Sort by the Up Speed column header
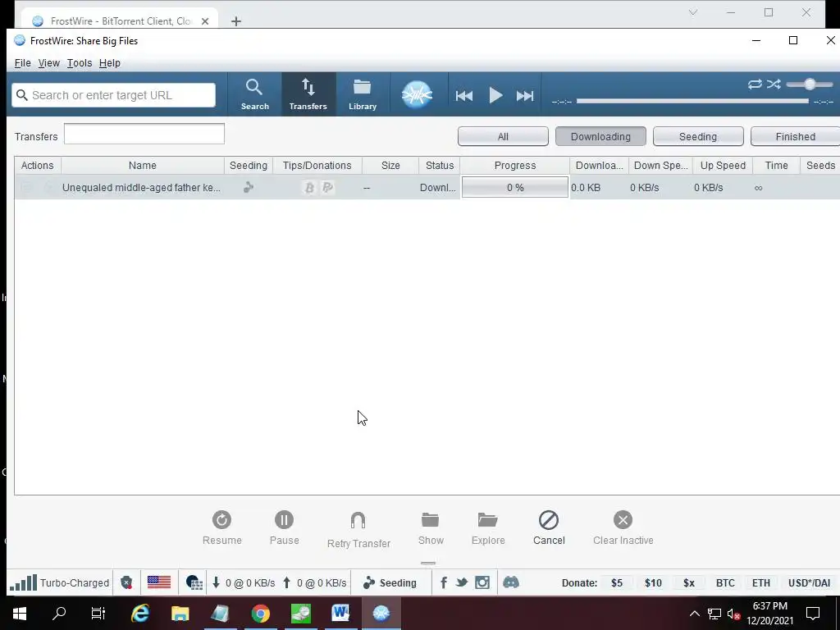The image size is (840, 630). tap(723, 166)
